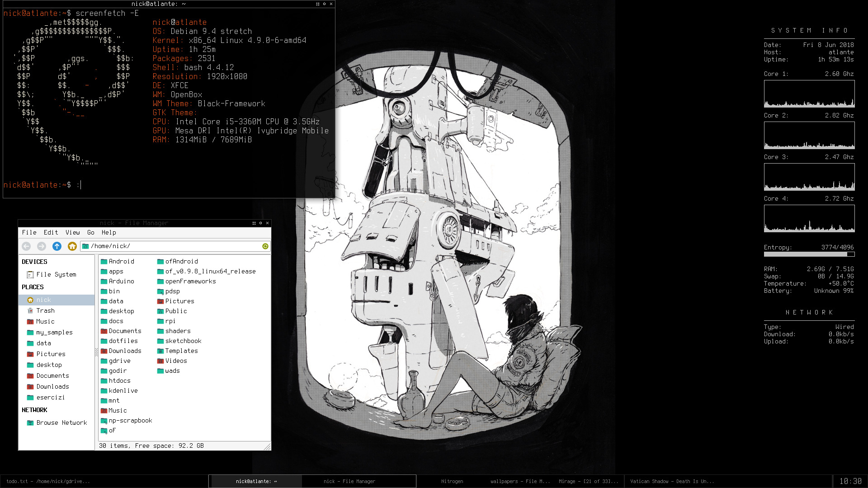868x488 pixels.
Task: Select File System under Devices
Action: pos(56,275)
